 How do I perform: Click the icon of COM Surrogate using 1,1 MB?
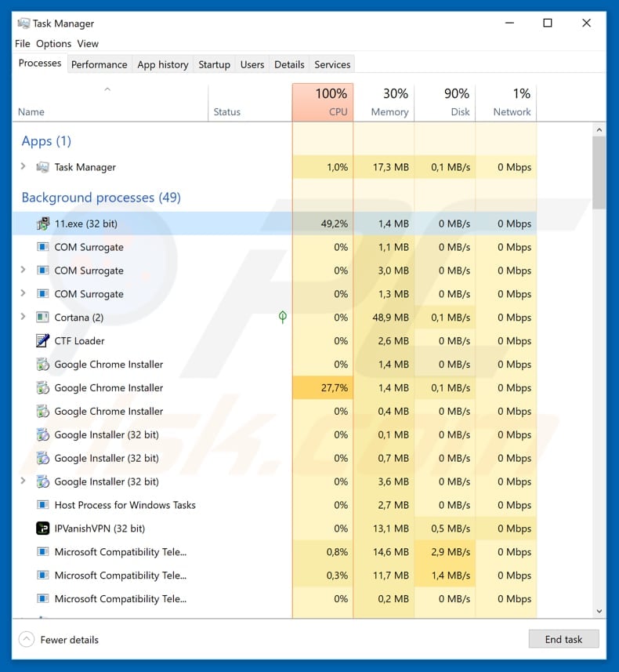42,247
